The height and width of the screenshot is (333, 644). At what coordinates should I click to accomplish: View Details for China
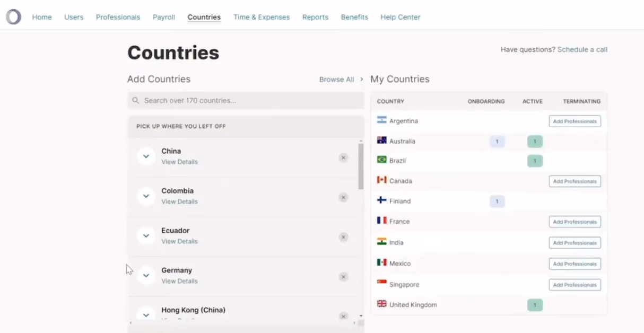(x=179, y=162)
